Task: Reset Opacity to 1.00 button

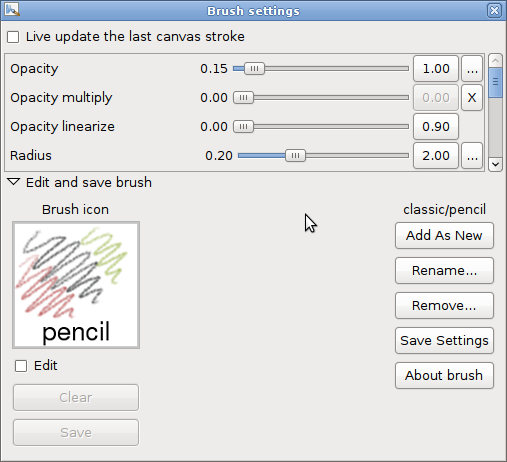Action: click(x=436, y=69)
